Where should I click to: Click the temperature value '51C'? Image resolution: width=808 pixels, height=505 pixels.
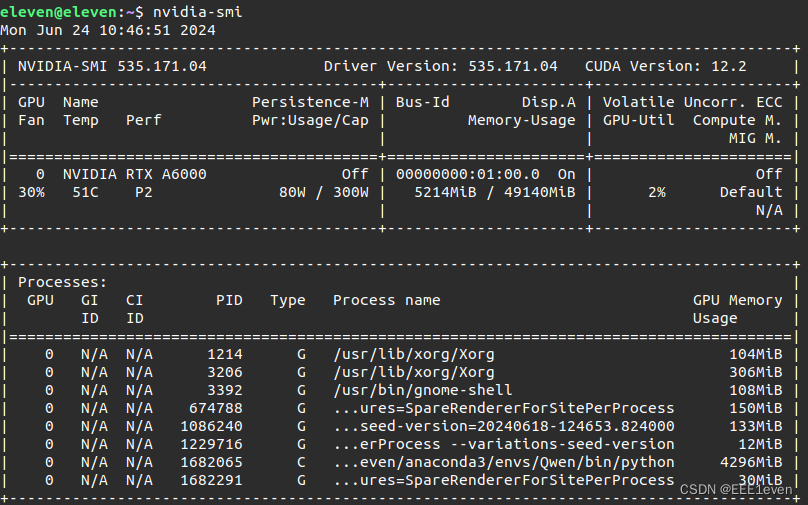86,192
